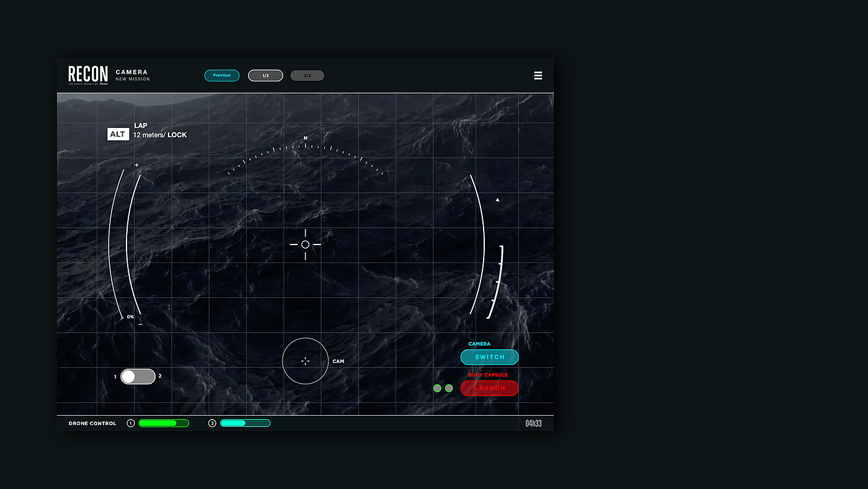Select the 1/2 page tab
Screen dimensions: 868x489
[x=265, y=76]
